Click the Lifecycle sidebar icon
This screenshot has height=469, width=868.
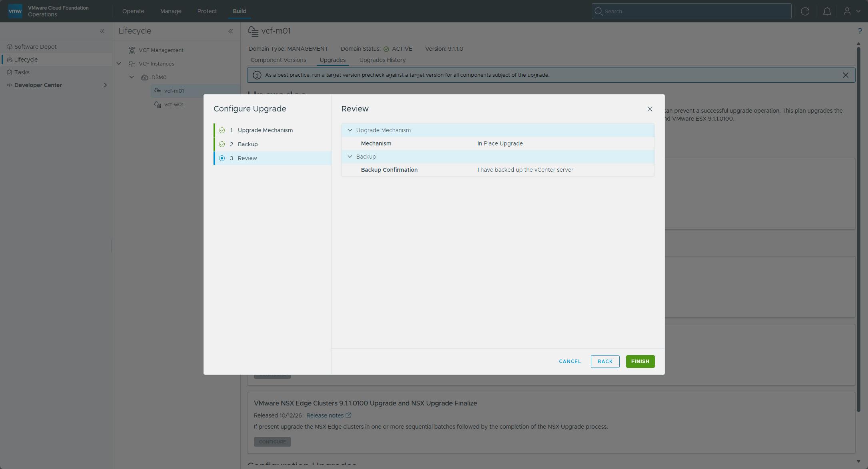pos(10,60)
